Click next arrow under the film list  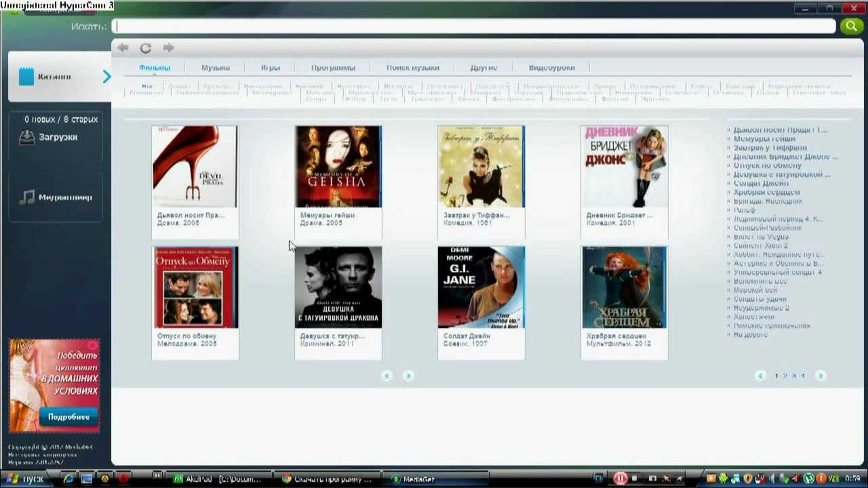point(821,375)
